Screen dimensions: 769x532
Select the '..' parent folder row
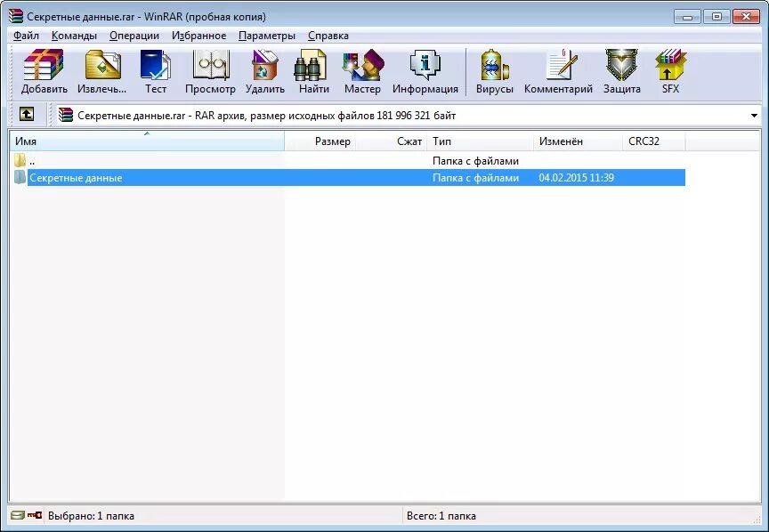348,160
